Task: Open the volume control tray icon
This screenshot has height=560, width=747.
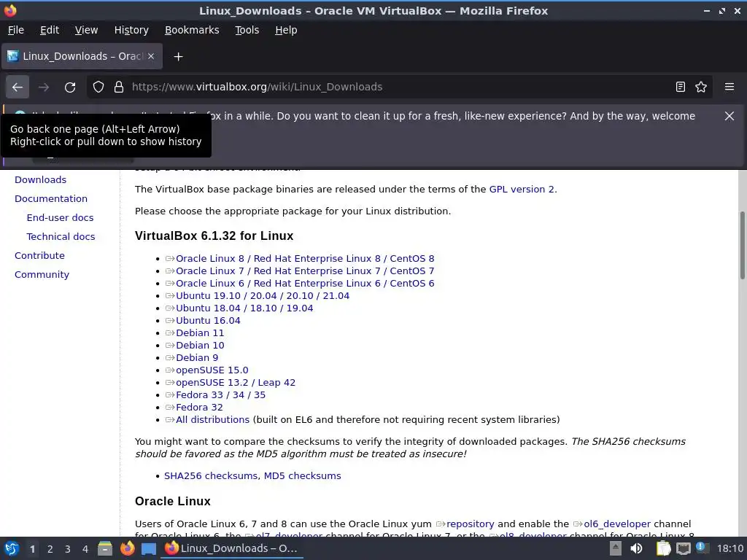Action: point(636,548)
